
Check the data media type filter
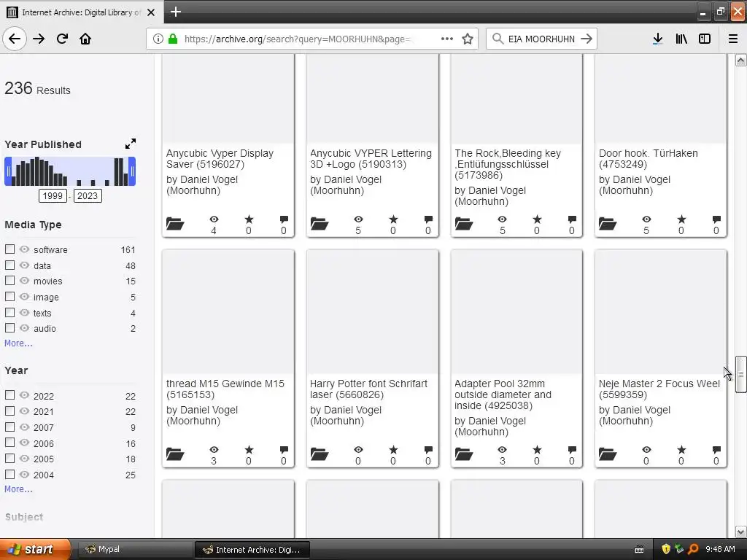tap(9, 265)
